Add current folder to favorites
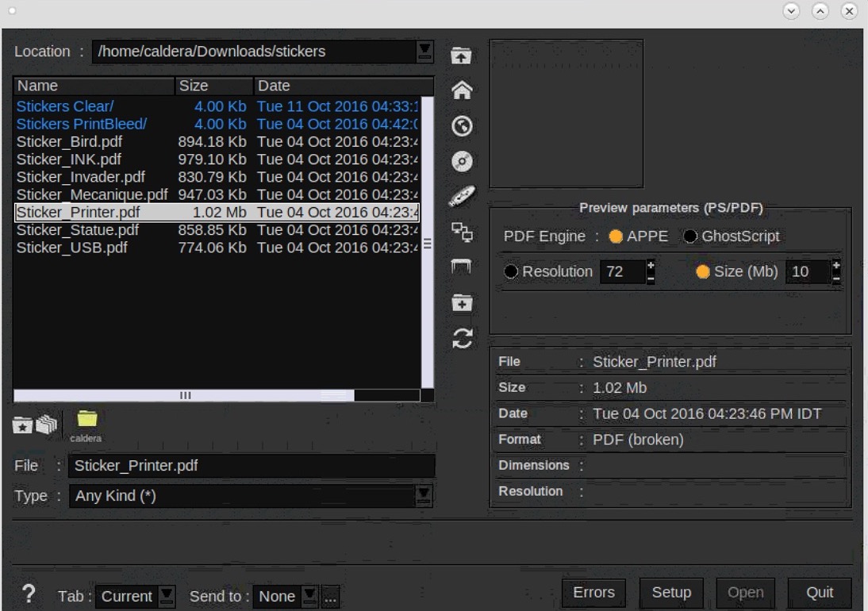 22,426
